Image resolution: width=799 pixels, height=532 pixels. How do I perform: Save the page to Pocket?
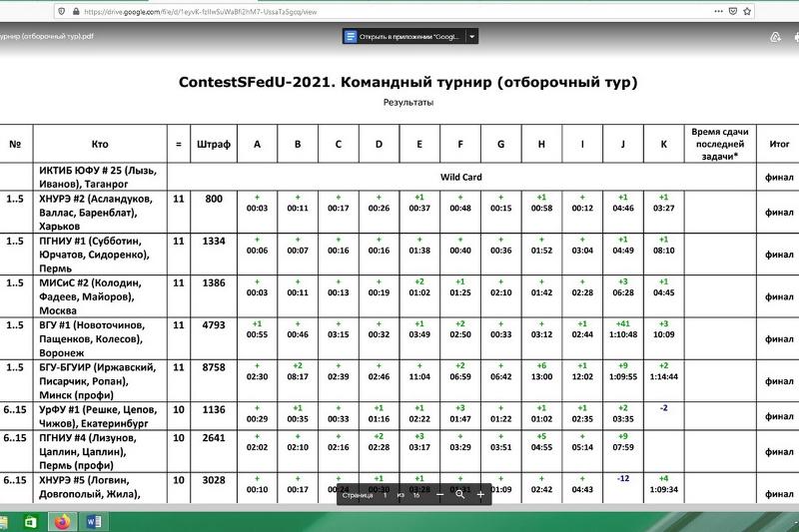click(736, 12)
